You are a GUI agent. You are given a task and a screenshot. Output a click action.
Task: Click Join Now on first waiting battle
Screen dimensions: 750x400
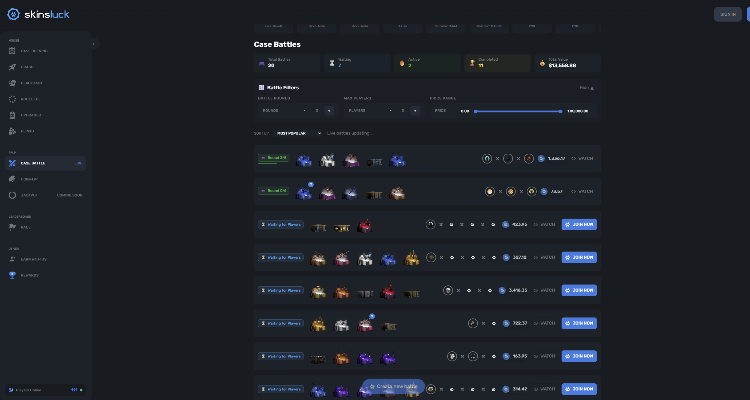[579, 224]
